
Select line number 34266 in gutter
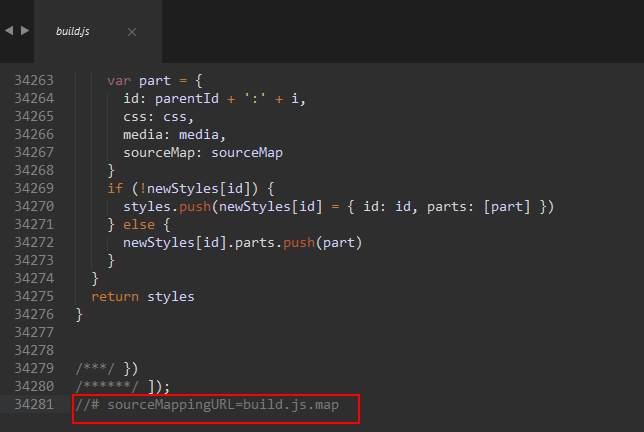coord(34,134)
